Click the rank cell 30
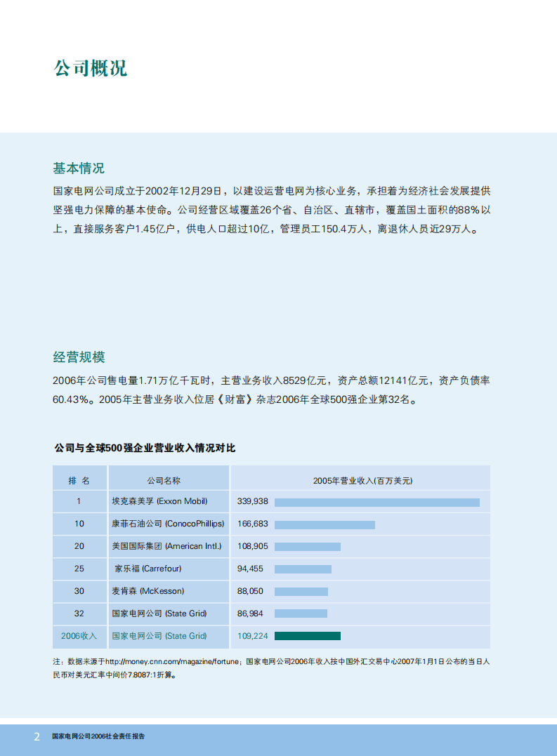Image resolution: width=557 pixels, height=756 pixels. 79,591
